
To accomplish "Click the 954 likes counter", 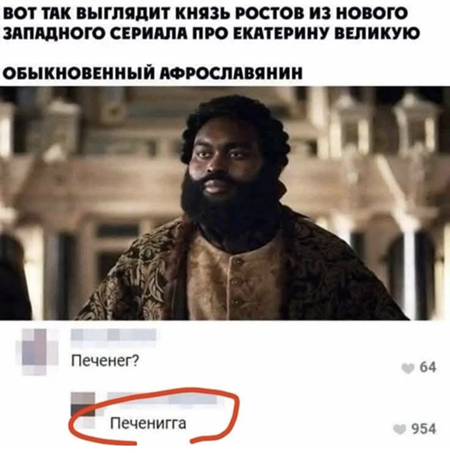I will [x=424, y=429].
